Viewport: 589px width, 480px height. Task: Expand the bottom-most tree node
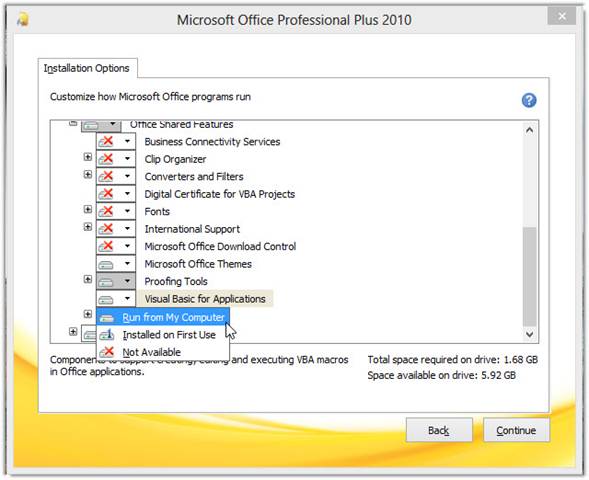pyautogui.click(x=73, y=332)
